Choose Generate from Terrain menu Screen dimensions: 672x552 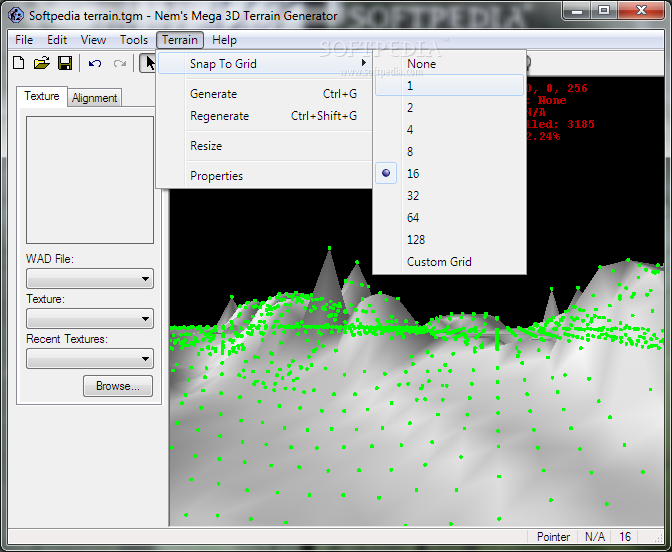point(264,93)
